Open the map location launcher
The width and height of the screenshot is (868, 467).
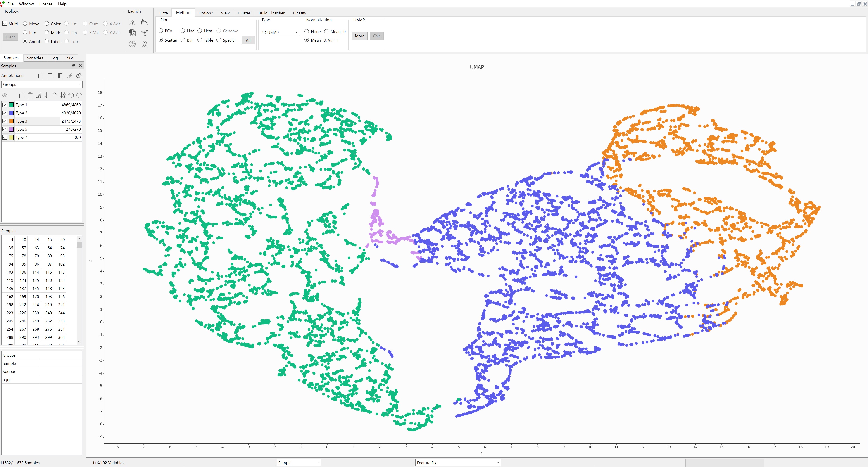click(x=144, y=44)
